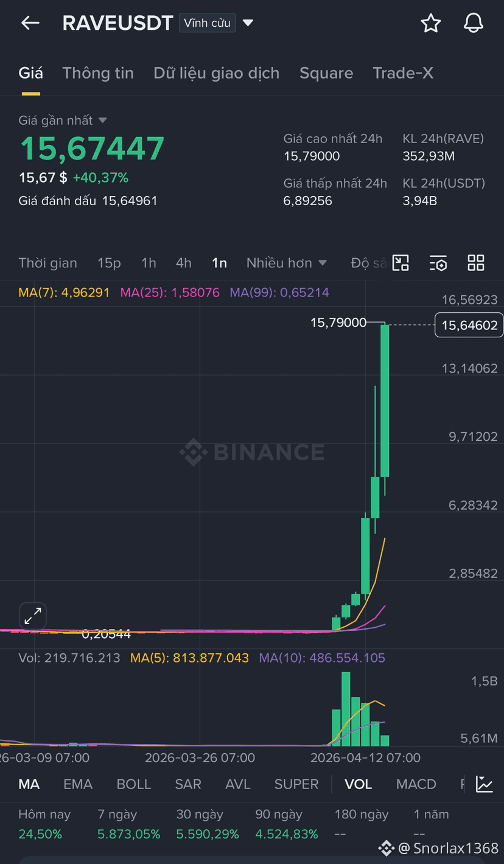Viewport: 504px width, 864px height.
Task: Tap the 1 năm performance column
Action: coord(431,824)
